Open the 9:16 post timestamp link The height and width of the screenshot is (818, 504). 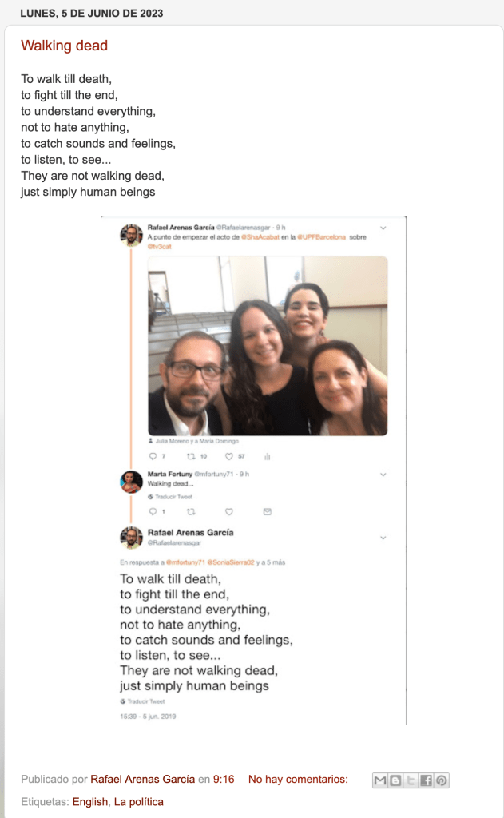[224, 779]
